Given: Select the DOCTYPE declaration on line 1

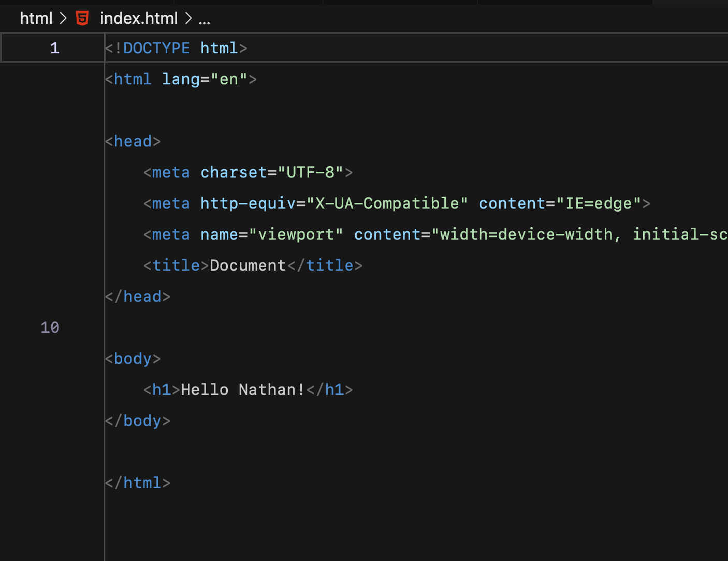Looking at the screenshot, I should pos(176,48).
